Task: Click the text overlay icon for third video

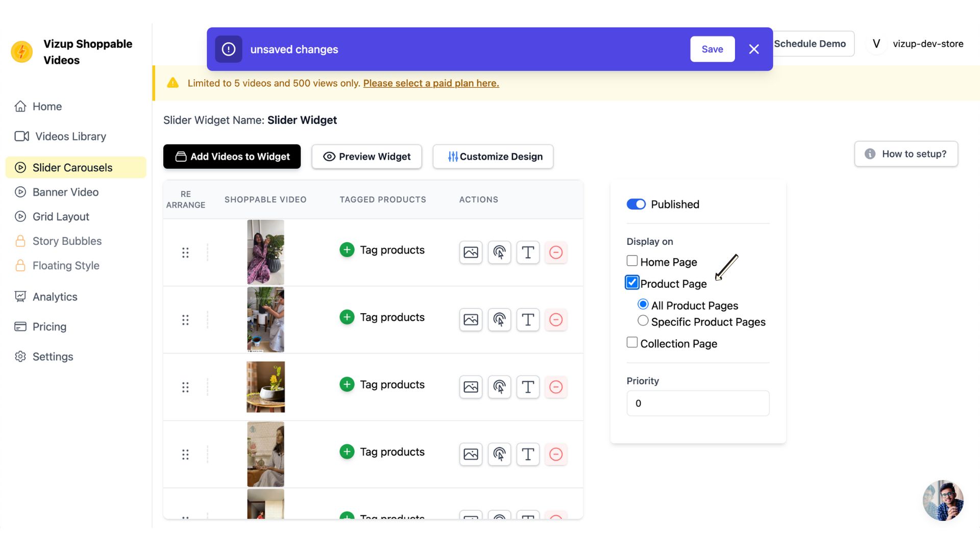Action: (x=528, y=387)
